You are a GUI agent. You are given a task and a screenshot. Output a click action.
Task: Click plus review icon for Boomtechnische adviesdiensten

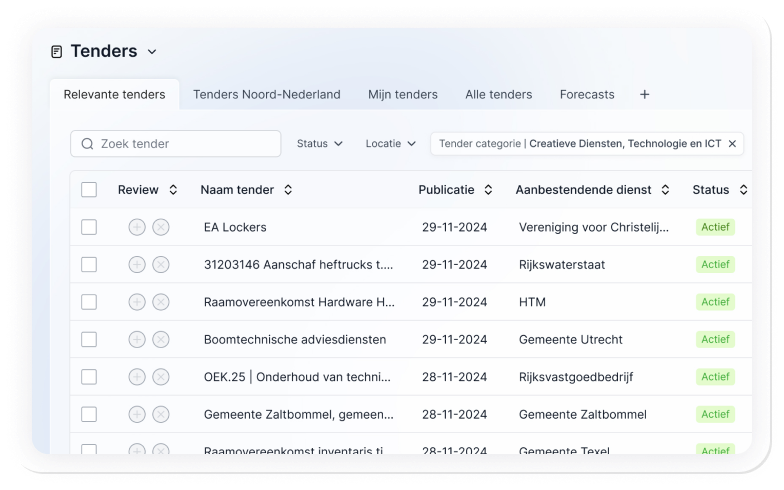(x=137, y=339)
